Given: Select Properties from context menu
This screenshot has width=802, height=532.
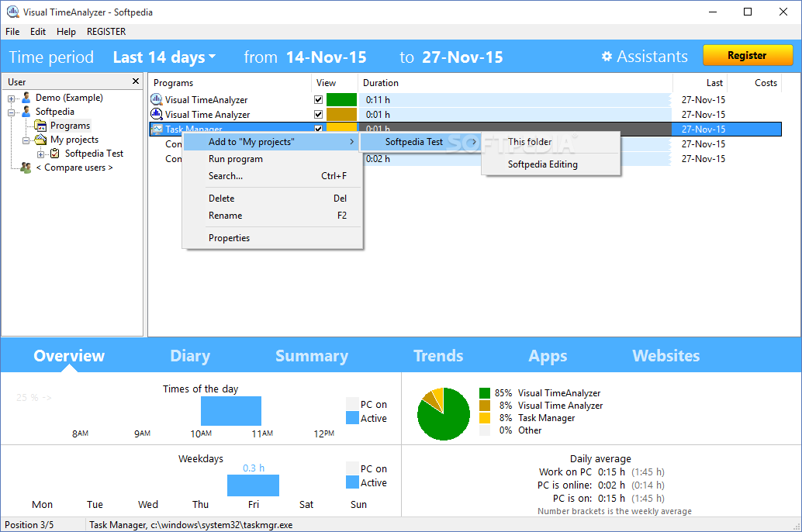Looking at the screenshot, I should click(x=271, y=238).
